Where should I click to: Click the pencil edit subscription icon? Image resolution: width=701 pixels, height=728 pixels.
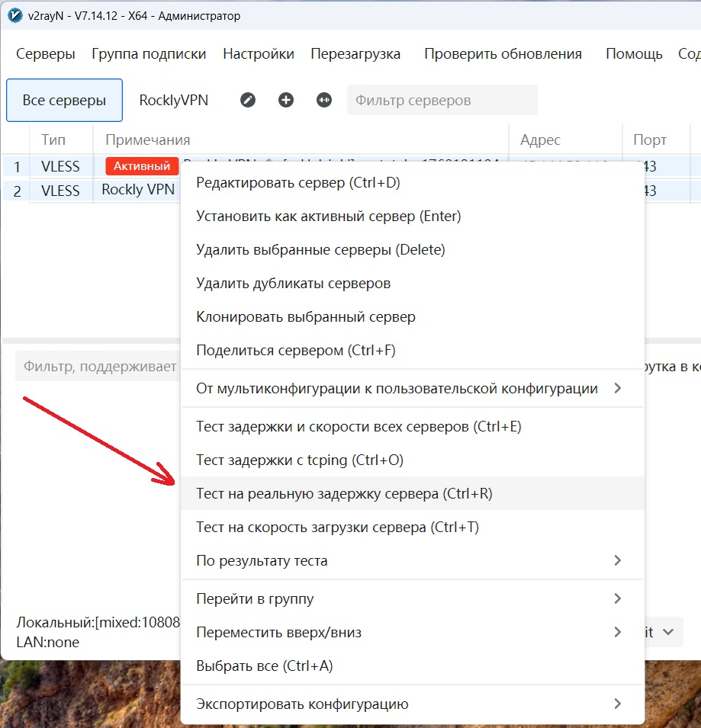click(248, 100)
